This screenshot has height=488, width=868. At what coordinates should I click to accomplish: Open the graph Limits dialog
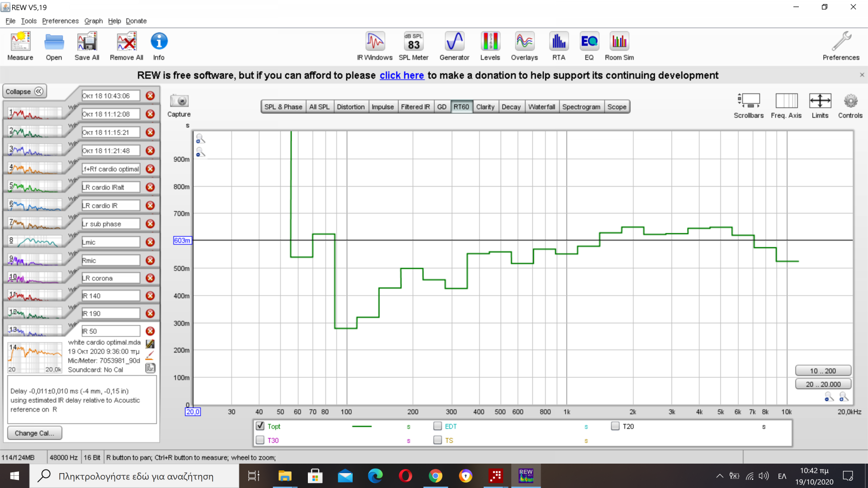click(x=820, y=106)
